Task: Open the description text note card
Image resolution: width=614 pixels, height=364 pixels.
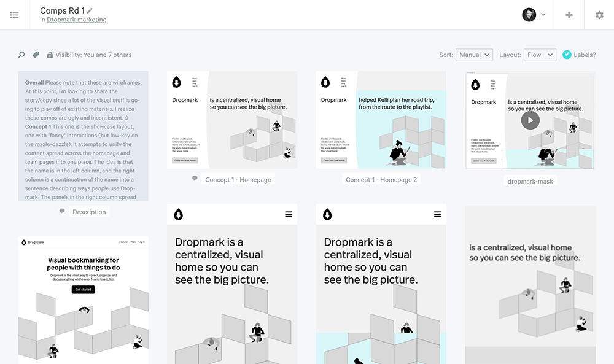Action: tap(83, 136)
